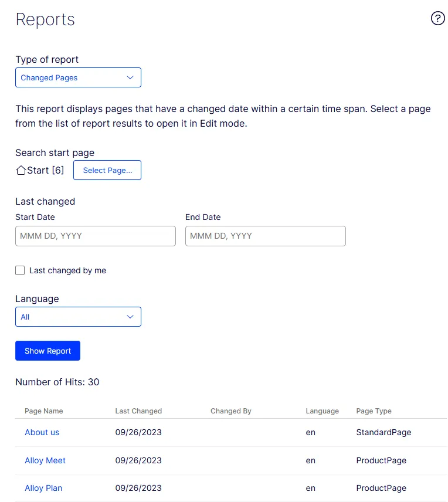This screenshot has width=448, height=502.
Task: Enable Last changed by me checkbox
Action: [20, 270]
